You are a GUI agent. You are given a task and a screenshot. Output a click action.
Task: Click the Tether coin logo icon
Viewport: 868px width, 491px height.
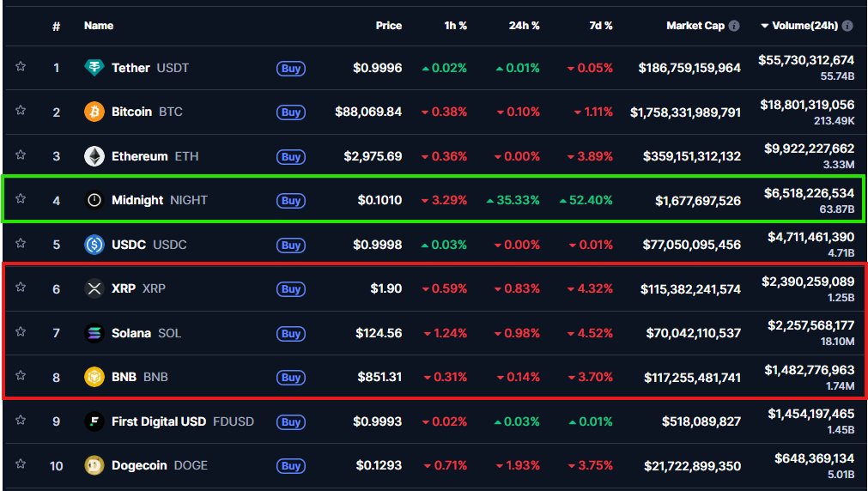point(94,68)
